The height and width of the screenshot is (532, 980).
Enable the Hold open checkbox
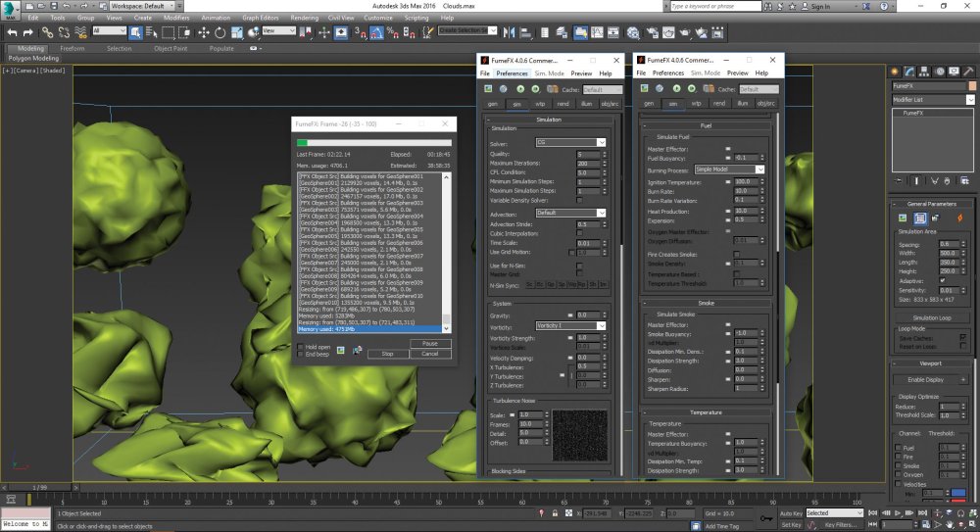pos(301,347)
